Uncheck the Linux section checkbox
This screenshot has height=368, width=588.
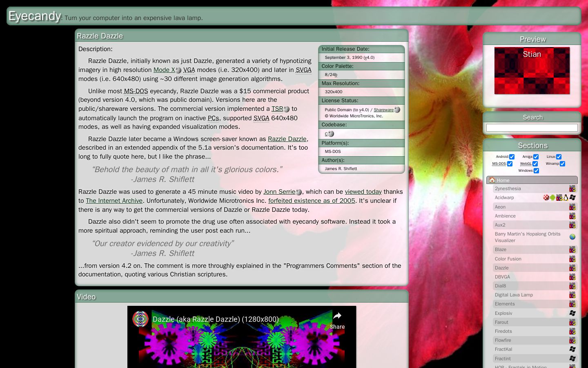559,157
